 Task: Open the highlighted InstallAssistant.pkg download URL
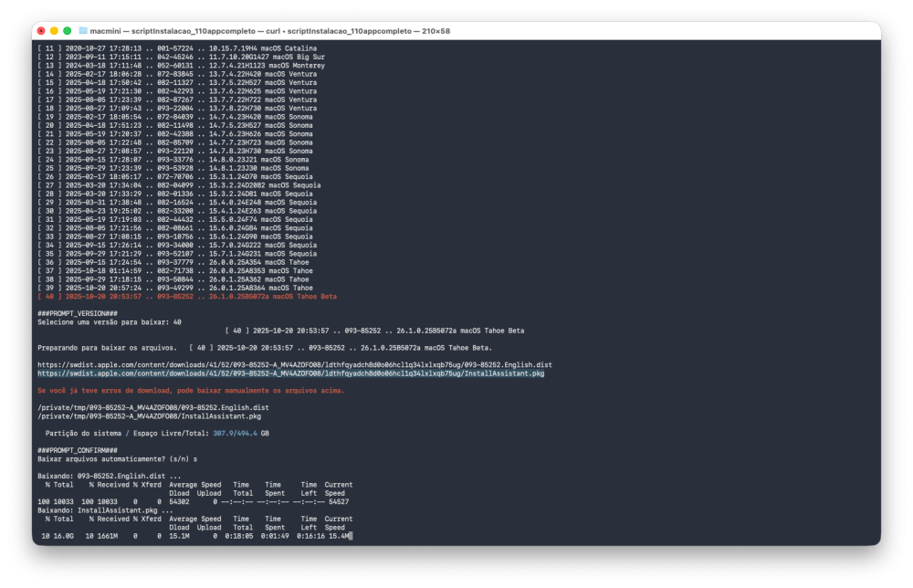pos(290,373)
